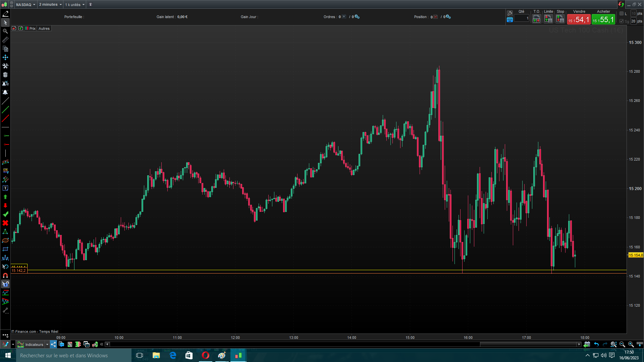Viewport: 644px width, 362px height.
Task: Open trading settings wrench icon
Action: pyautogui.click(x=510, y=13)
